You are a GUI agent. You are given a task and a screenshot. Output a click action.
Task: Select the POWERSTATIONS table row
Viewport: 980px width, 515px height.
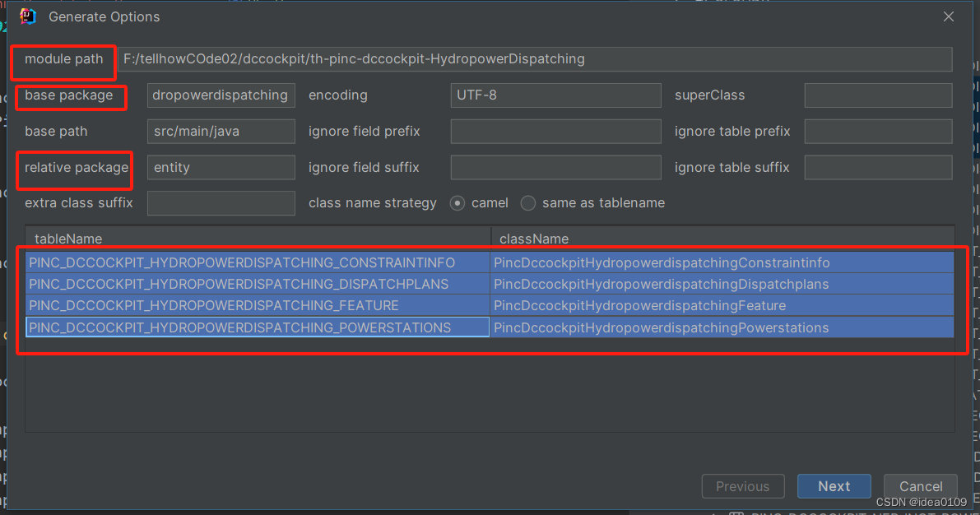(247, 327)
